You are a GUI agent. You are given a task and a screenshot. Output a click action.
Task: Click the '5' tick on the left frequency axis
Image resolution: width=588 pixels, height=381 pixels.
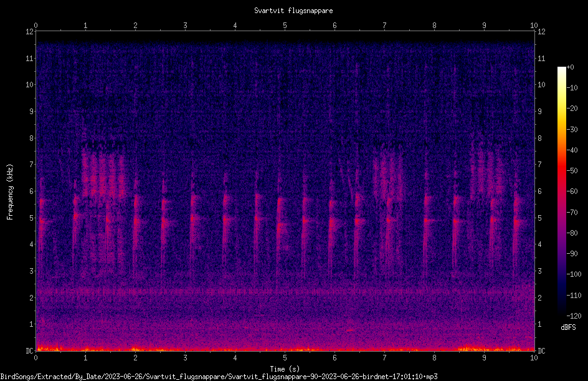pos(32,218)
